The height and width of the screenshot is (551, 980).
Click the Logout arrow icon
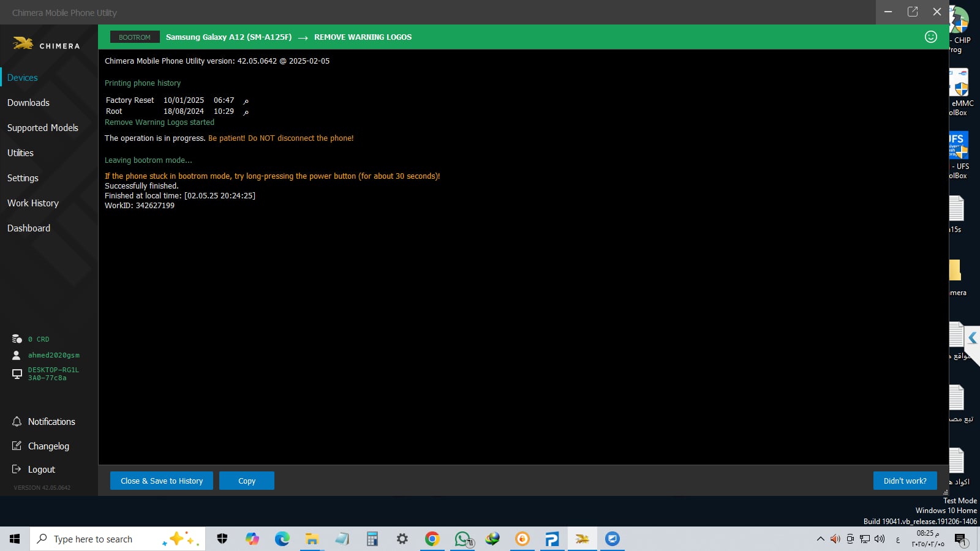17,469
